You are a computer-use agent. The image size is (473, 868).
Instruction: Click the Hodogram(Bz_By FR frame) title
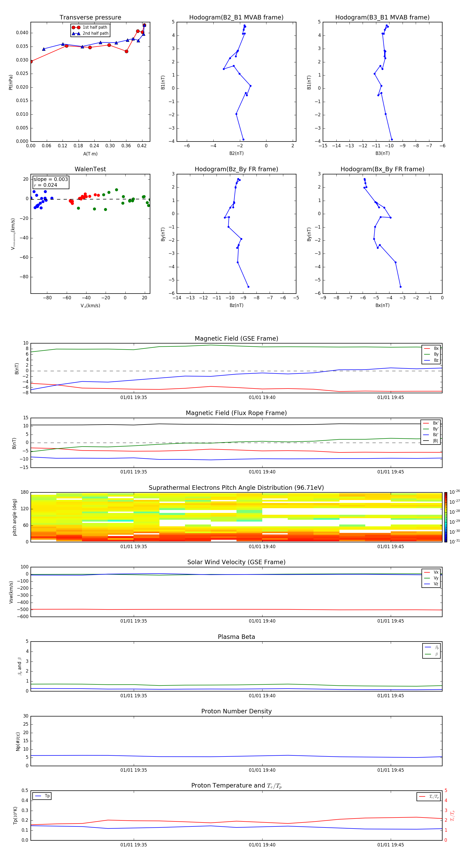pyautogui.click(x=236, y=169)
